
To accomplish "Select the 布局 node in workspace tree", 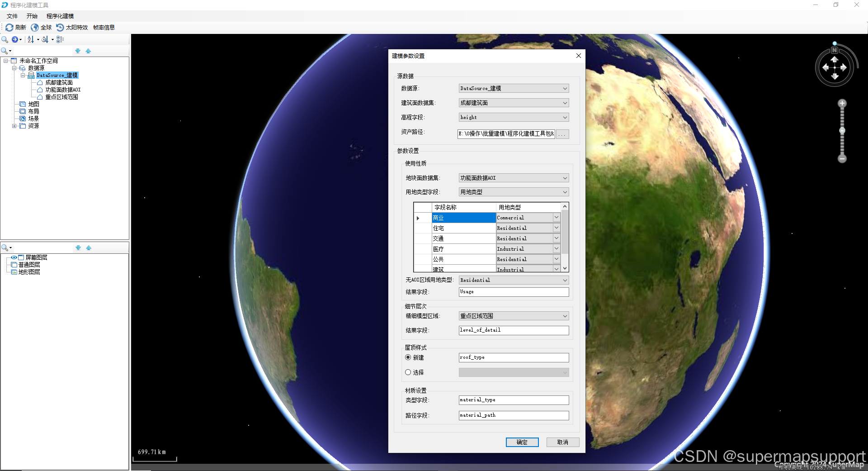I will [x=33, y=111].
